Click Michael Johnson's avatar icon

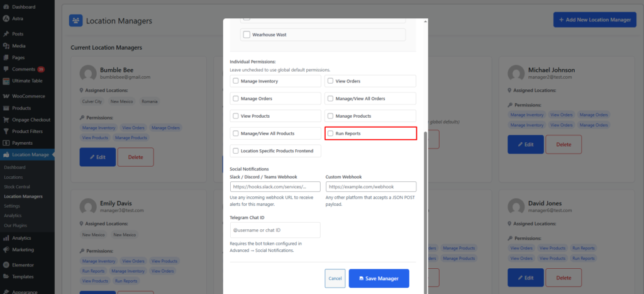point(515,73)
